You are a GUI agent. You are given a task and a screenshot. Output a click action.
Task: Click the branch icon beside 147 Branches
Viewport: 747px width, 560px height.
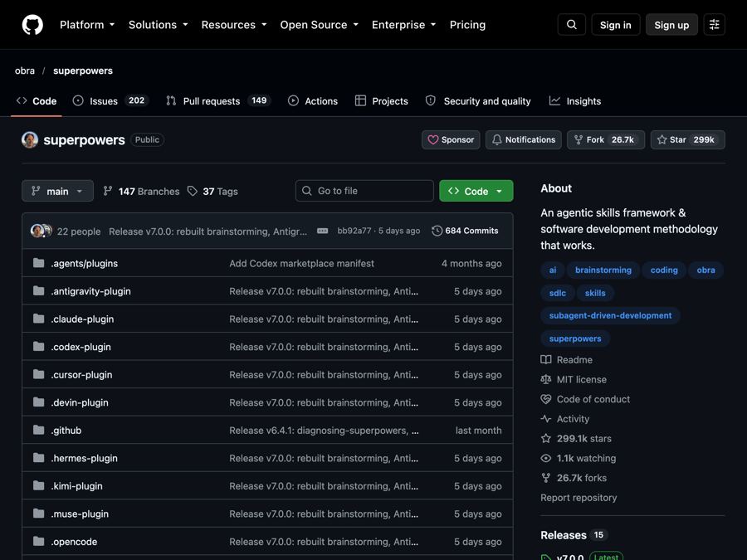[108, 191]
